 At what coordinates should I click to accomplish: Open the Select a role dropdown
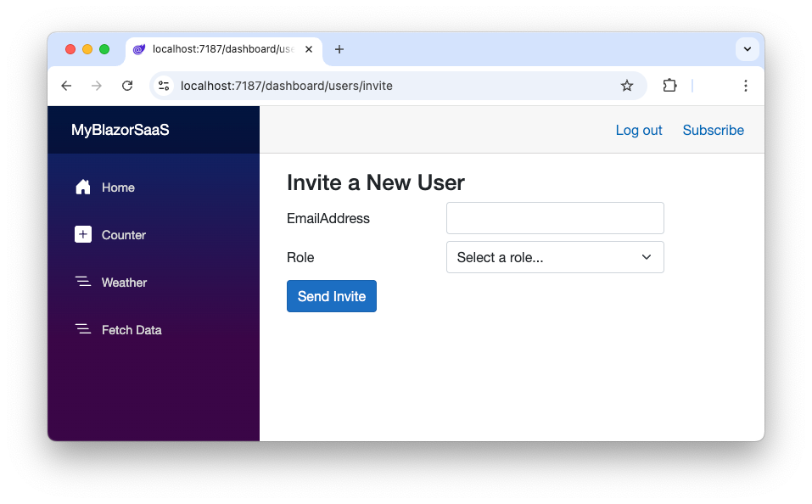(555, 257)
